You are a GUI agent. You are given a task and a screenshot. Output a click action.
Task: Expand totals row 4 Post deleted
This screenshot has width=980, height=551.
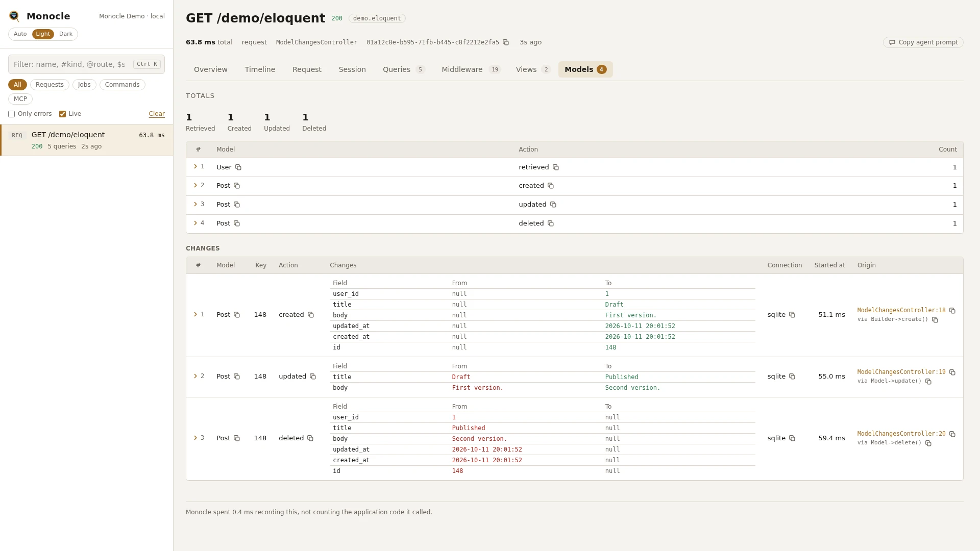click(195, 223)
